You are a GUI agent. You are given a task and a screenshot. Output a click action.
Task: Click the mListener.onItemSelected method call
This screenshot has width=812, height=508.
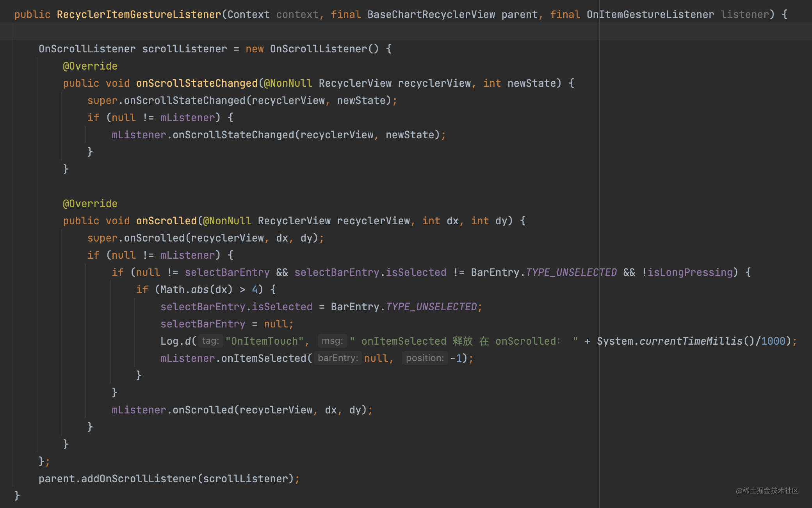click(x=264, y=358)
